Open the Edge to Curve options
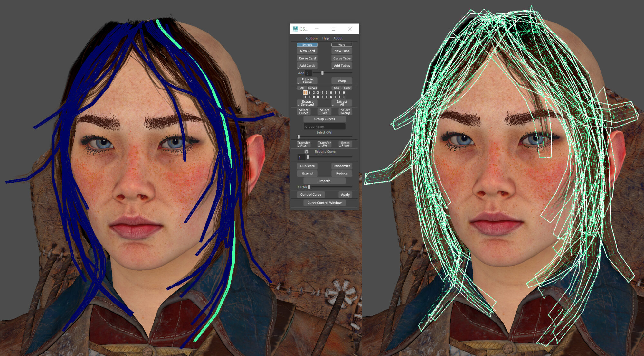This screenshot has height=356, width=644. [x=307, y=81]
